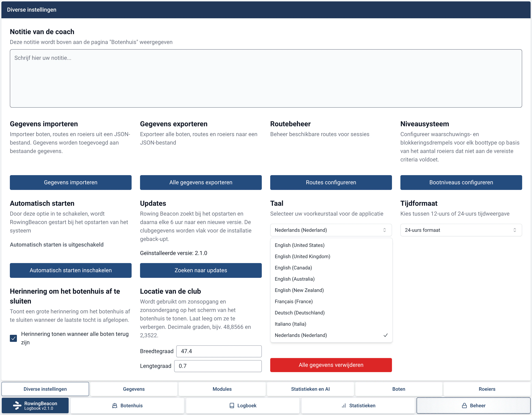Select English (United States) language option
The image size is (532, 415).
pos(331,245)
